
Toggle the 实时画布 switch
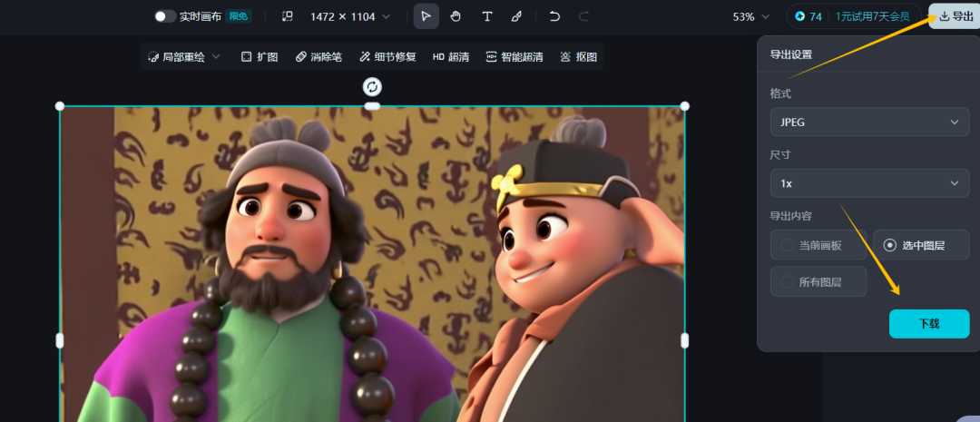tap(164, 16)
